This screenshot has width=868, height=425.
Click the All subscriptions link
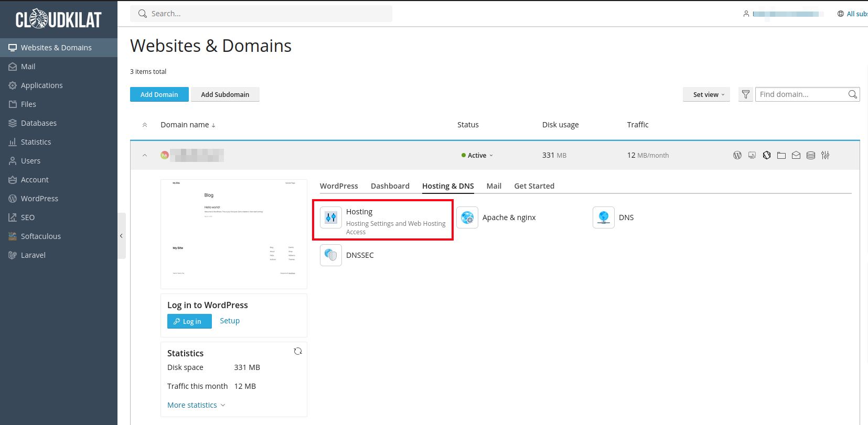(857, 14)
